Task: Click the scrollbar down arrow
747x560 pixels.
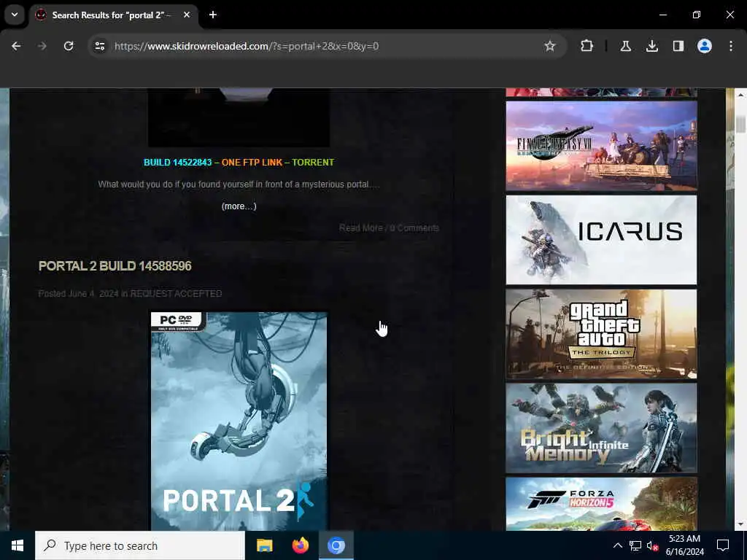Action: click(740, 525)
